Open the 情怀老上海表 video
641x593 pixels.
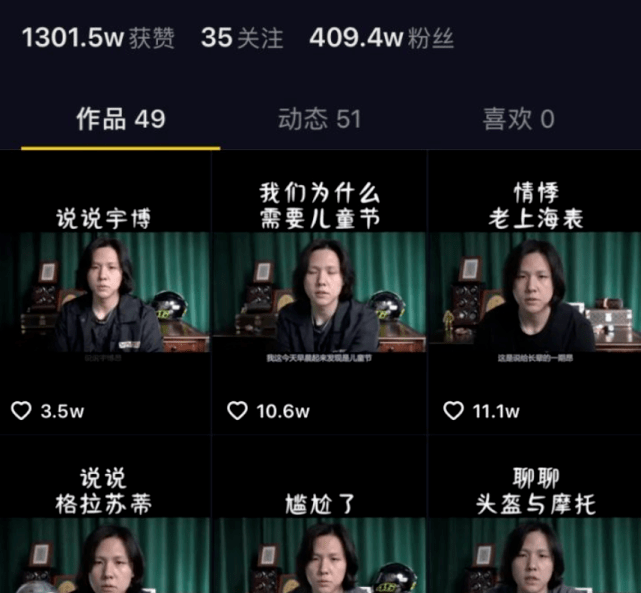[535, 292]
